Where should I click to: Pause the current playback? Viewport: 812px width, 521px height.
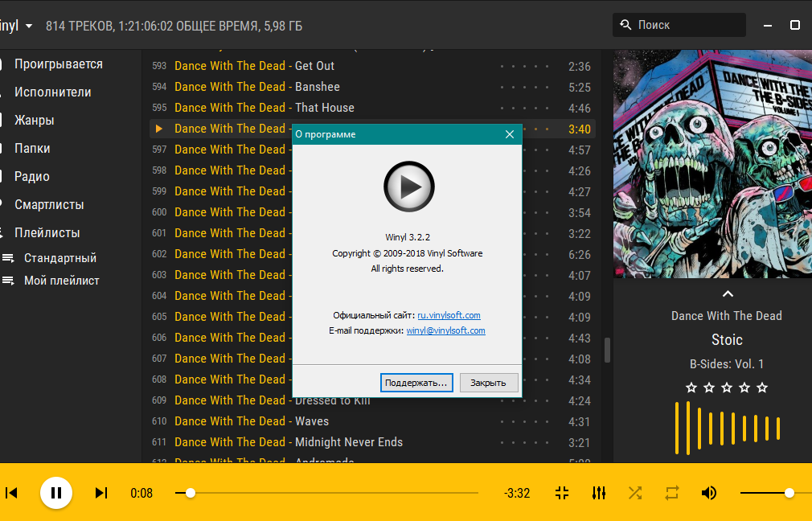click(x=56, y=493)
